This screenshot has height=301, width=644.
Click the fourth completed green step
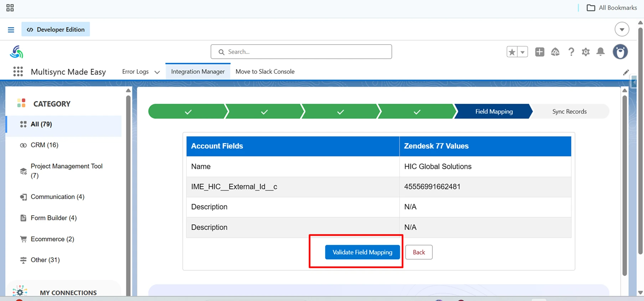coord(417,112)
